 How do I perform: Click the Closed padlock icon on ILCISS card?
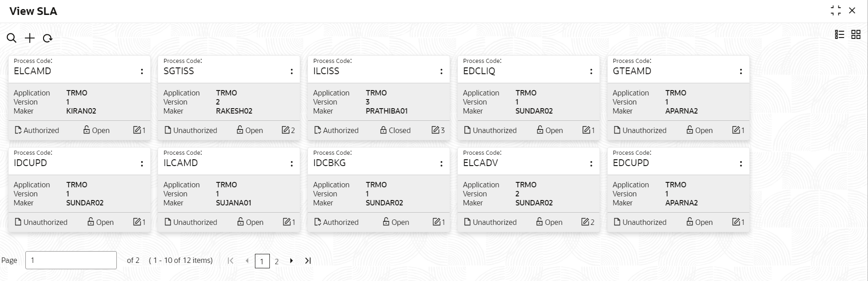[383, 130]
